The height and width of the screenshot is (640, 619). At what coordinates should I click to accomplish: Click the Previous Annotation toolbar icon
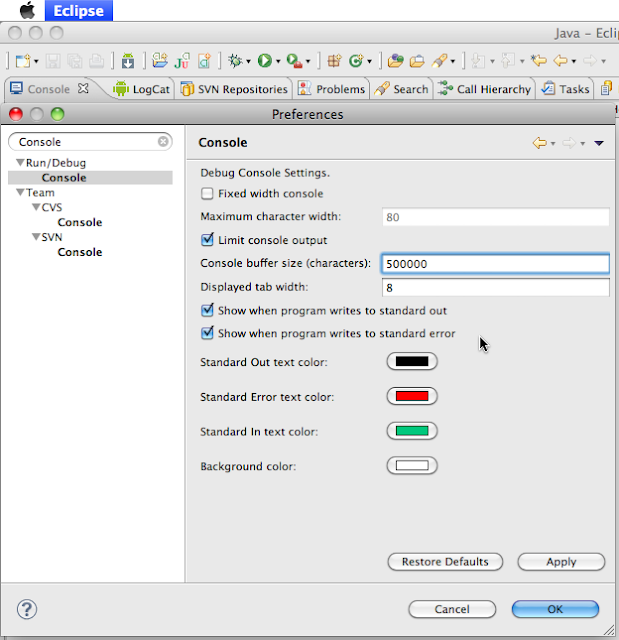(508, 61)
